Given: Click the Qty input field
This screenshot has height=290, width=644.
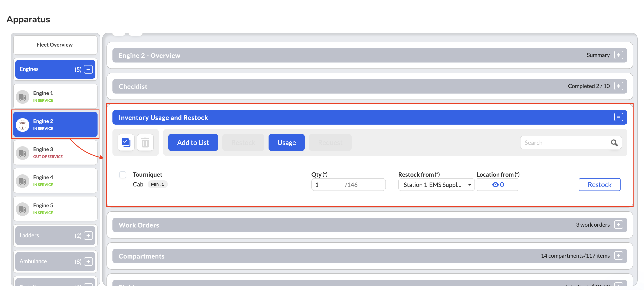Looking at the screenshot, I should (348, 185).
